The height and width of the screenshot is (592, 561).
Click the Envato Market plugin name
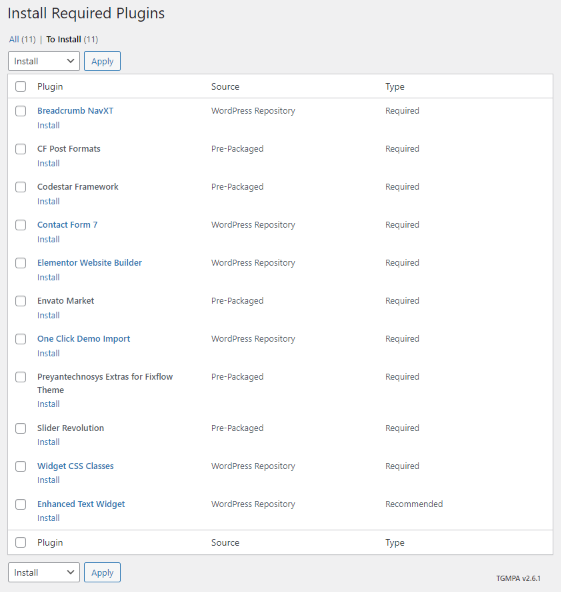[66, 301]
